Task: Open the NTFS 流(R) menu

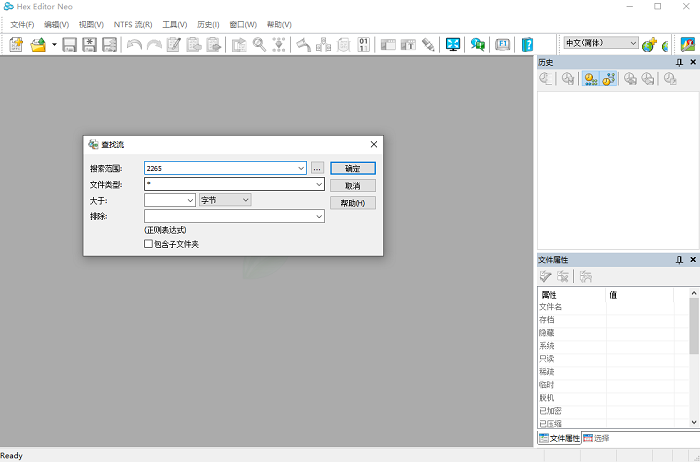Action: click(x=133, y=24)
